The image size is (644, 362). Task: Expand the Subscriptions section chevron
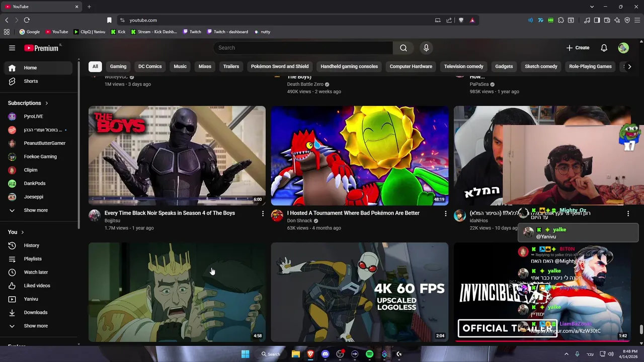[47, 103]
